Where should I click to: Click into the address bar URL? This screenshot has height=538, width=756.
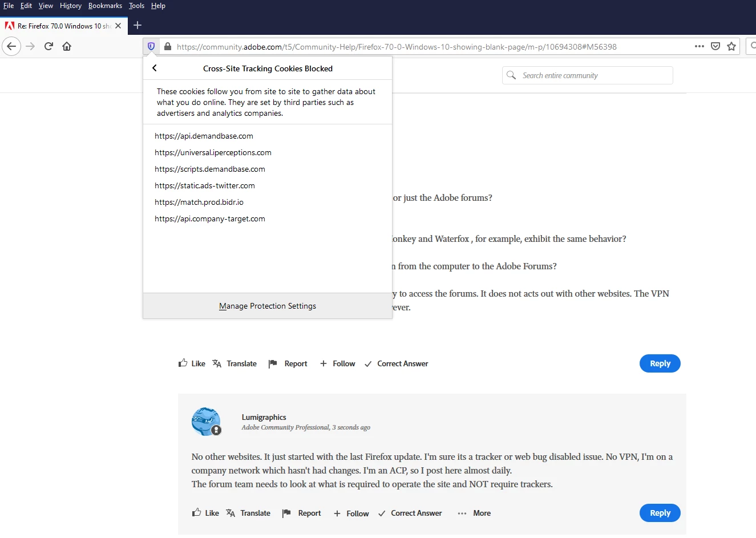tap(397, 47)
